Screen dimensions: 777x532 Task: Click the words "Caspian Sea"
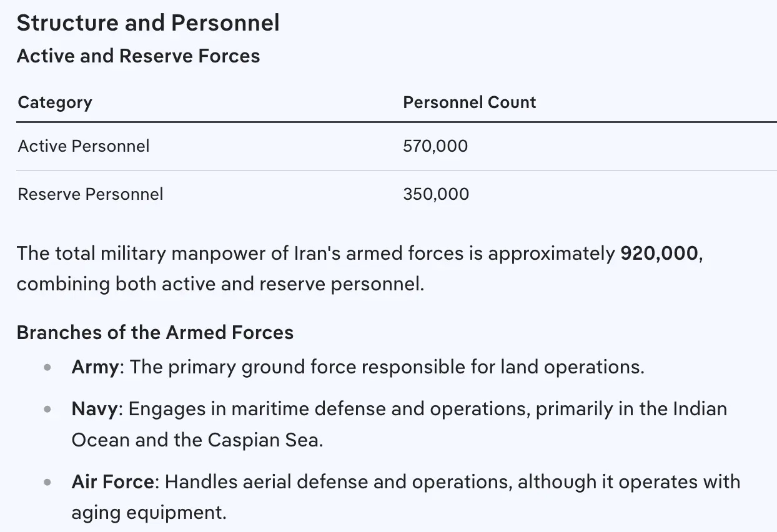(x=265, y=440)
